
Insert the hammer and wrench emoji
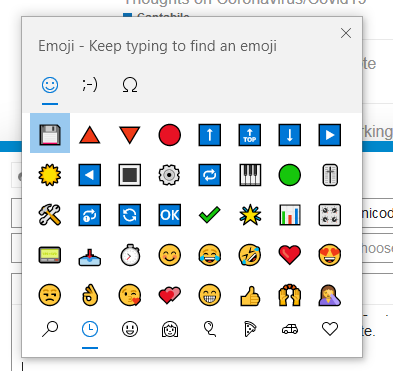point(50,215)
